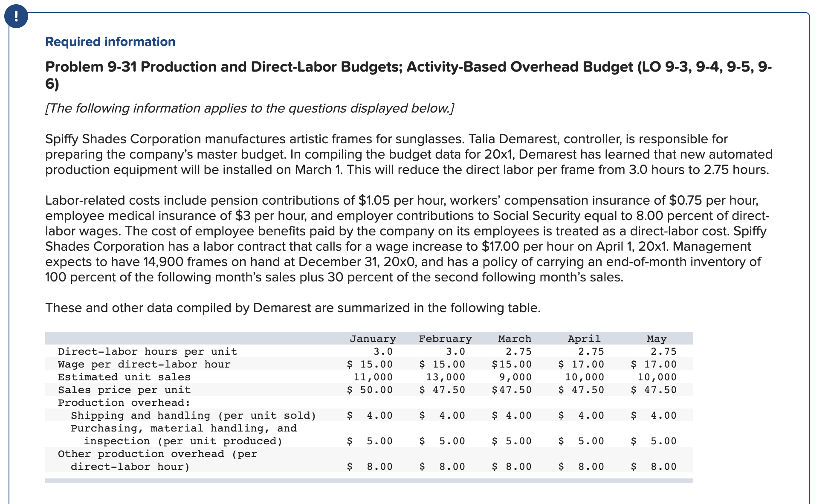This screenshot has width=834, height=504.
Task: Click the January column header
Action: 372,339
